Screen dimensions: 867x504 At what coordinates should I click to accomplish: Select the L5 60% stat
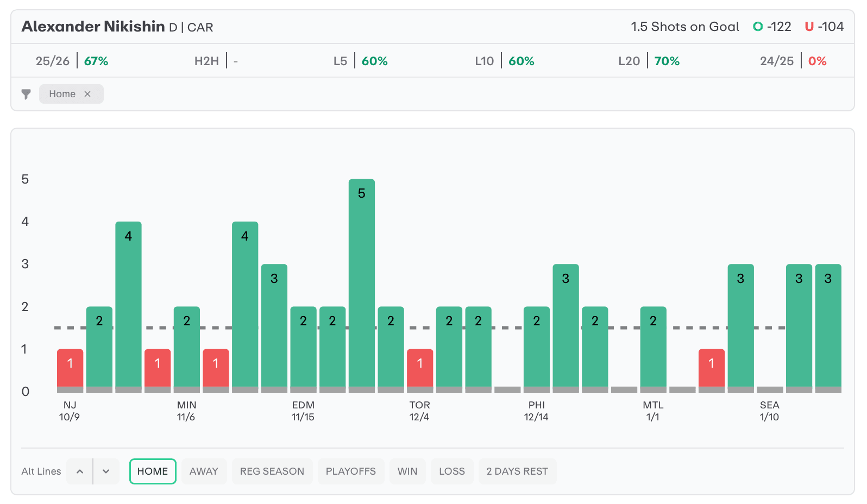[361, 61]
